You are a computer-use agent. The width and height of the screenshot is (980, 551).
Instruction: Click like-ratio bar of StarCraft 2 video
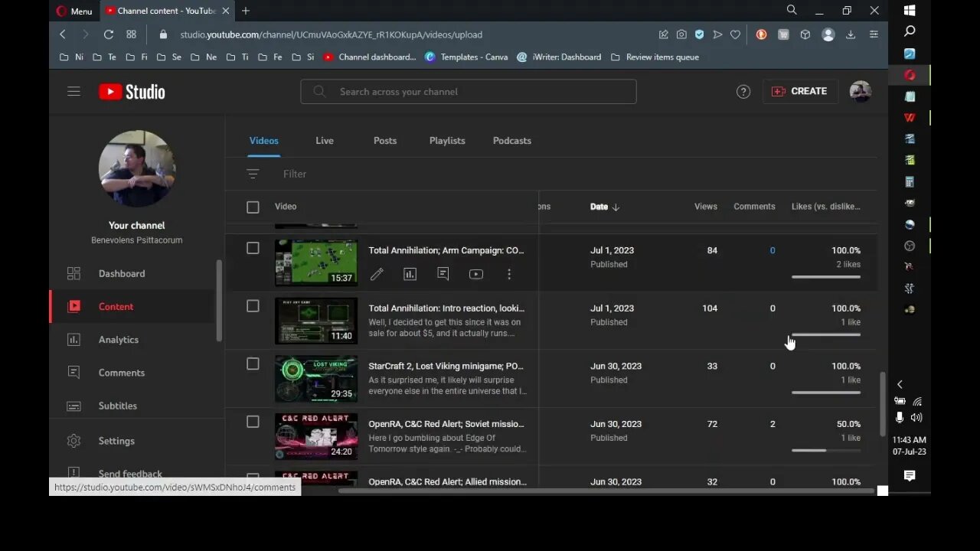point(826,393)
